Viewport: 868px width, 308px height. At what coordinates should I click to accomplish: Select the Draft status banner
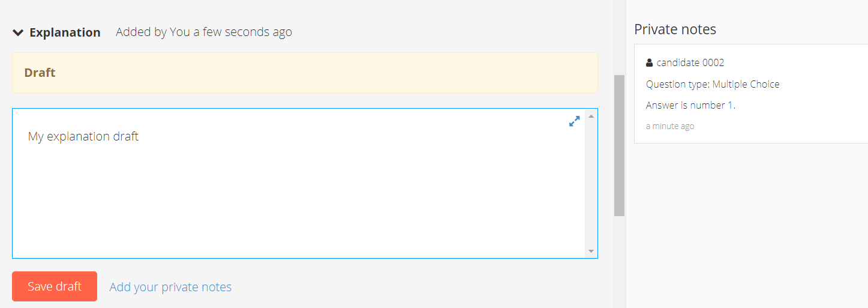[305, 73]
